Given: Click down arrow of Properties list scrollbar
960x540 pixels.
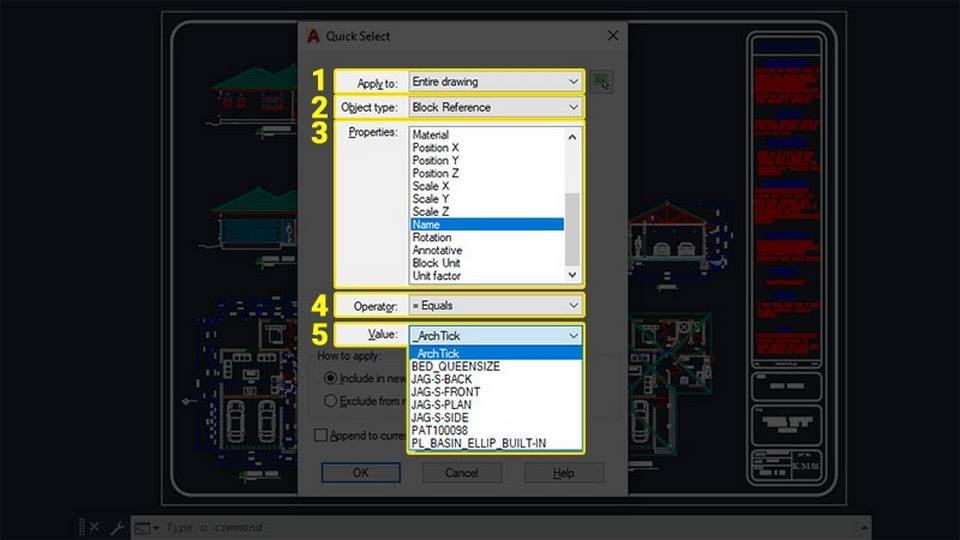Looking at the screenshot, I should pos(572,276).
